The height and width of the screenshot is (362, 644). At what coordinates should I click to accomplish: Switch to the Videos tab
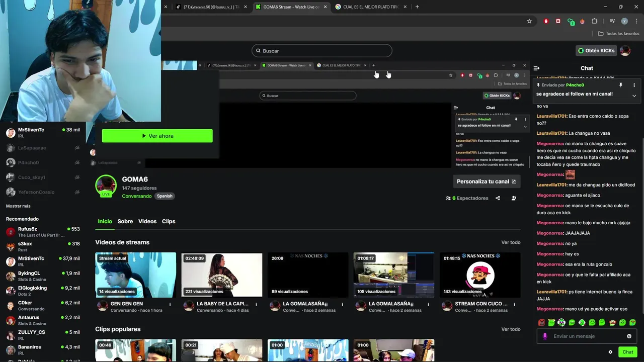click(147, 221)
